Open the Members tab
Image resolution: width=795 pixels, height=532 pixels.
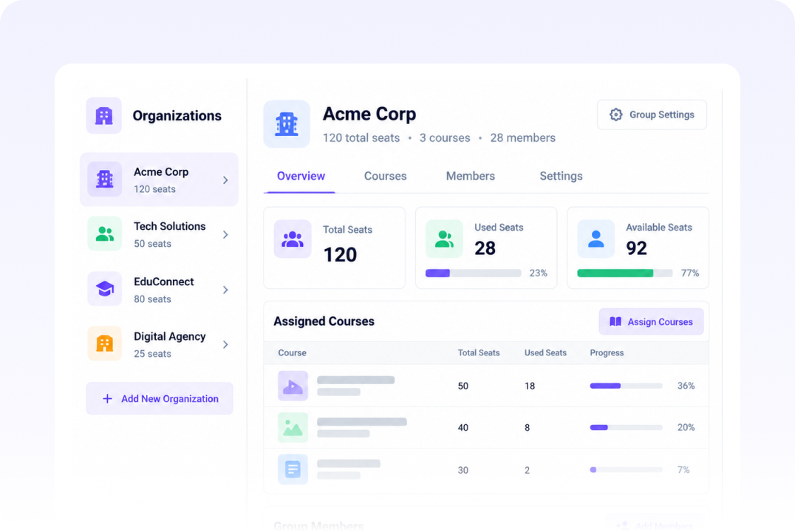click(471, 176)
